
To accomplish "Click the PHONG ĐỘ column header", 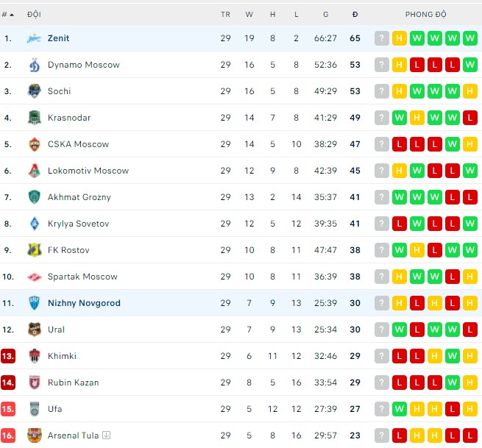I will [425, 15].
